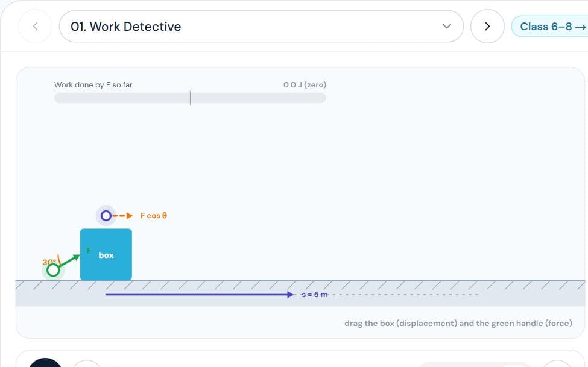Viewport: 588px width, 367px height.
Task: Click the 30° angle label
Action: [x=49, y=262]
